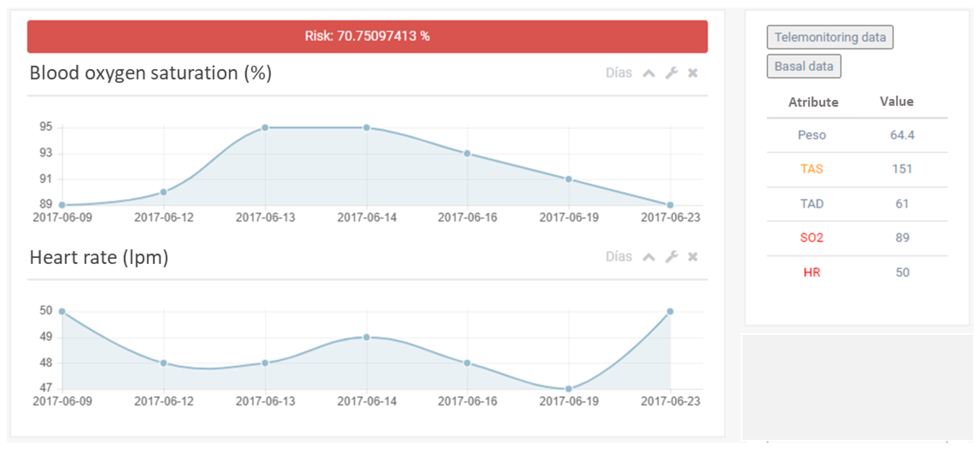Click oxygen data point on 2017-06-13
Viewport: 980px width, 453px height.
pyautogui.click(x=265, y=128)
